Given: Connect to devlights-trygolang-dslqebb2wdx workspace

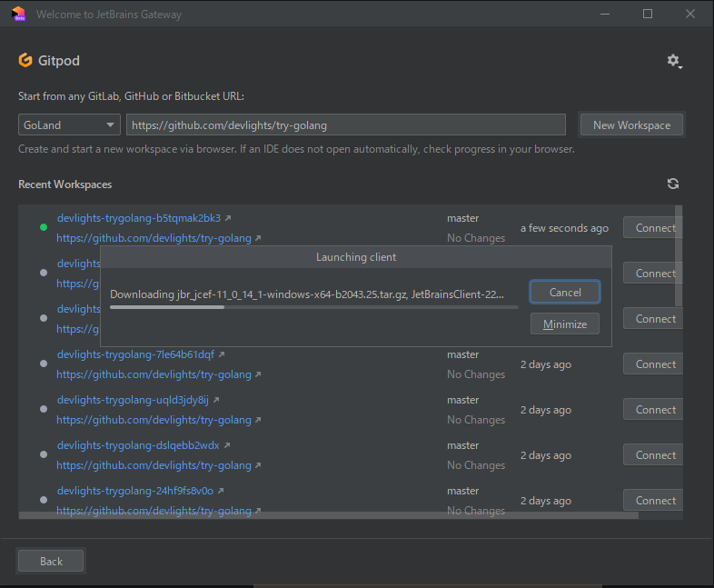Looking at the screenshot, I should pyautogui.click(x=653, y=455).
